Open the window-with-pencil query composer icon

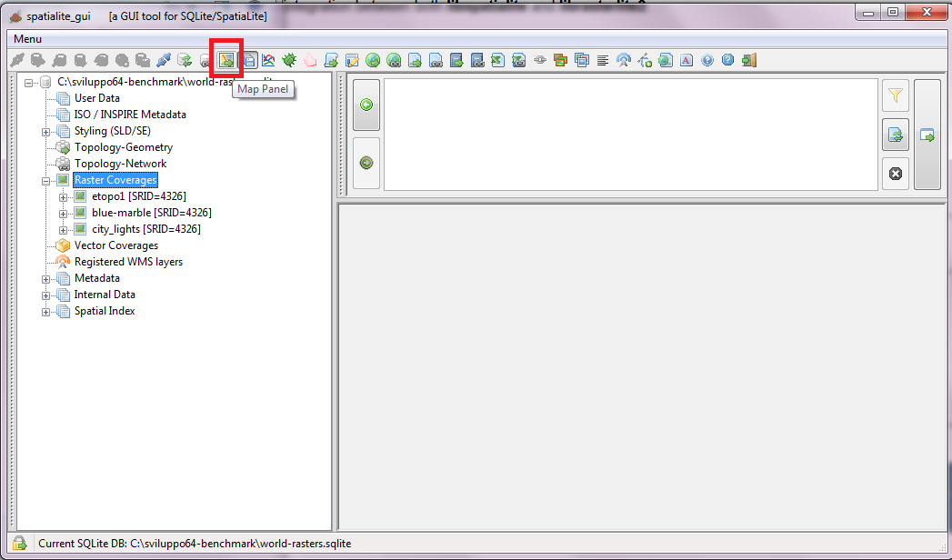(x=352, y=60)
